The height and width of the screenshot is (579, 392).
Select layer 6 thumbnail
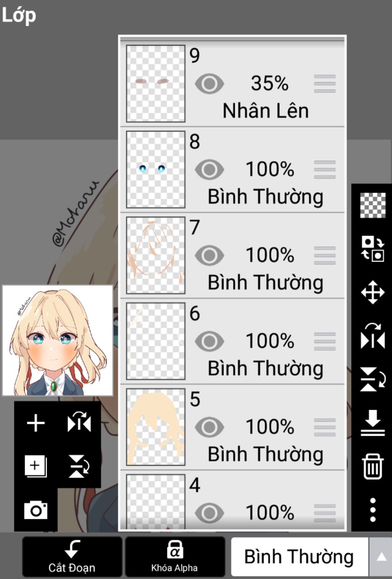tap(155, 341)
